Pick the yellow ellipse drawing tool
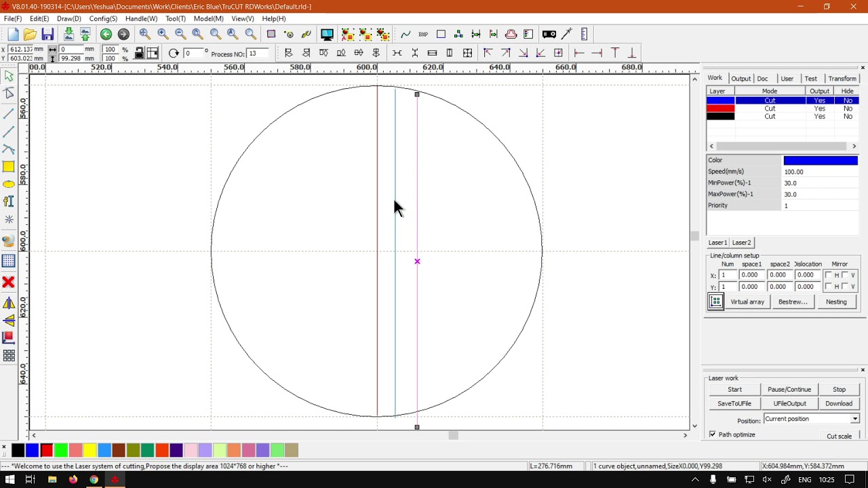The image size is (868, 488). pyautogui.click(x=9, y=184)
